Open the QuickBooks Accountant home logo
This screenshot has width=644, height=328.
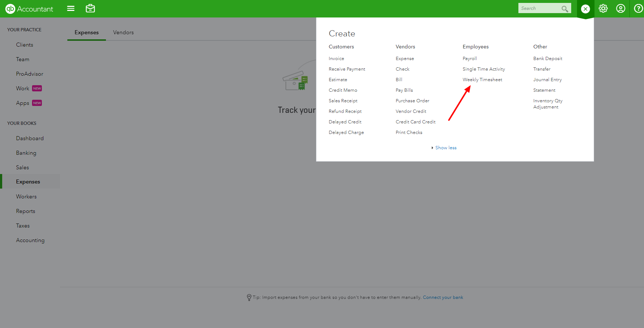(x=29, y=8)
